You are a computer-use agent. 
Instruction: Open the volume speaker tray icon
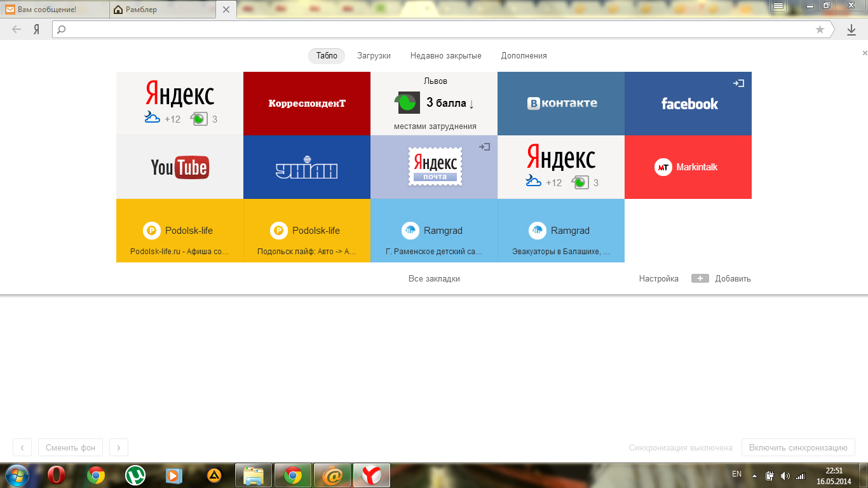coord(785,475)
